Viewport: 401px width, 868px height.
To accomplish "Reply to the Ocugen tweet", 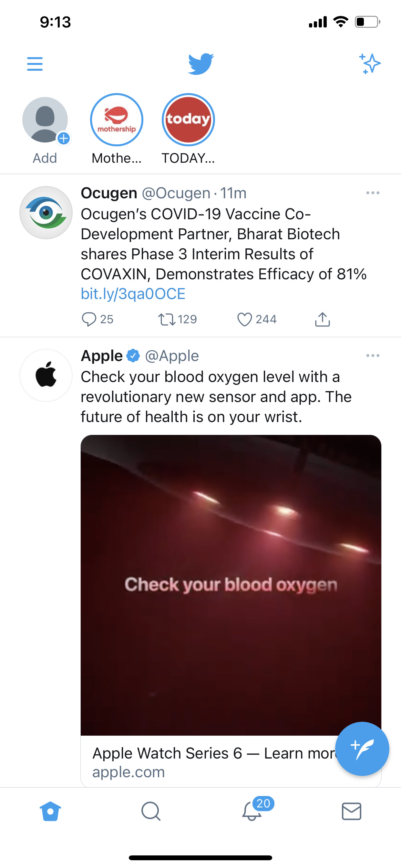I will pos(89,319).
